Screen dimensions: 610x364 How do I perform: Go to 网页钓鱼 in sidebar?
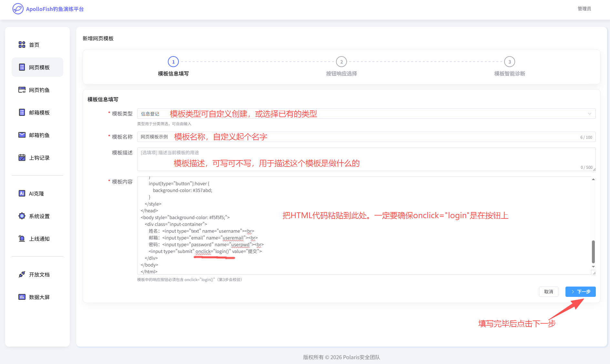tap(37, 90)
